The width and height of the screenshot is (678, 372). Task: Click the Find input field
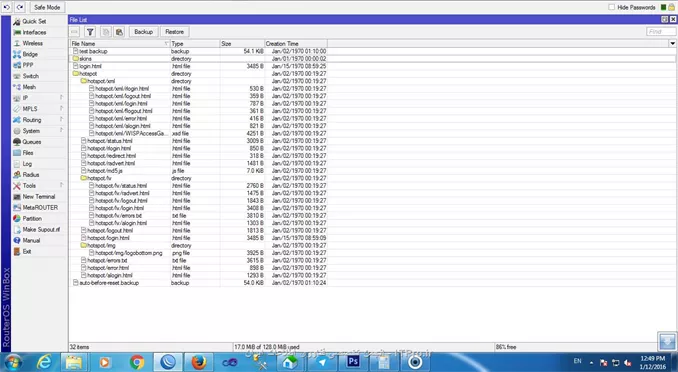(661, 32)
